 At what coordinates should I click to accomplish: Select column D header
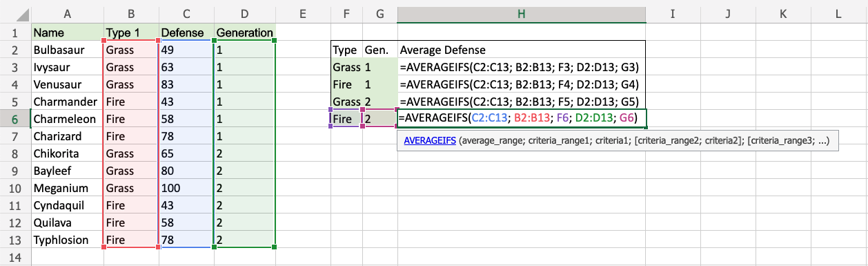pos(245,13)
